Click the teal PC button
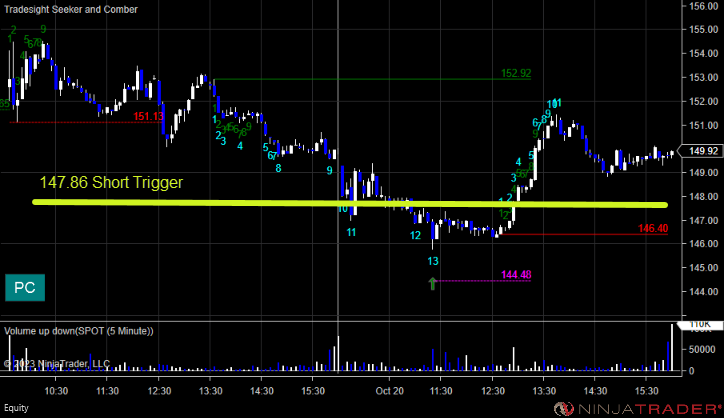This screenshot has width=724, height=418. pyautogui.click(x=25, y=288)
